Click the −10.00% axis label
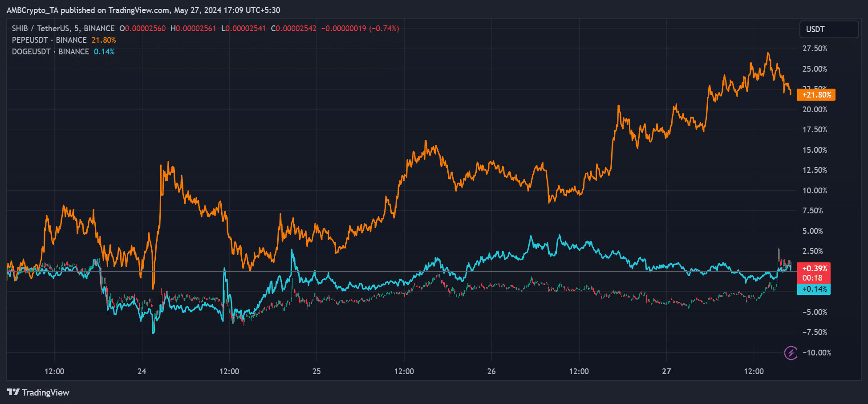The width and height of the screenshot is (868, 404). click(x=817, y=353)
